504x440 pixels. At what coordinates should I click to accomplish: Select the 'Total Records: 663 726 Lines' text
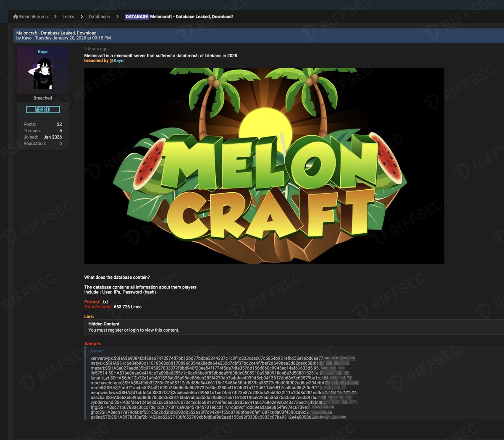pyautogui.click(x=113, y=307)
